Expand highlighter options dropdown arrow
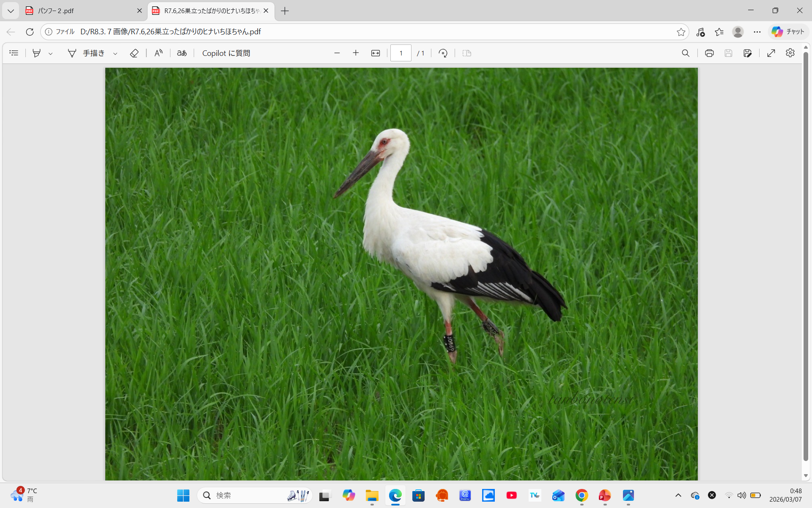The width and height of the screenshot is (812, 508). pyautogui.click(x=50, y=53)
